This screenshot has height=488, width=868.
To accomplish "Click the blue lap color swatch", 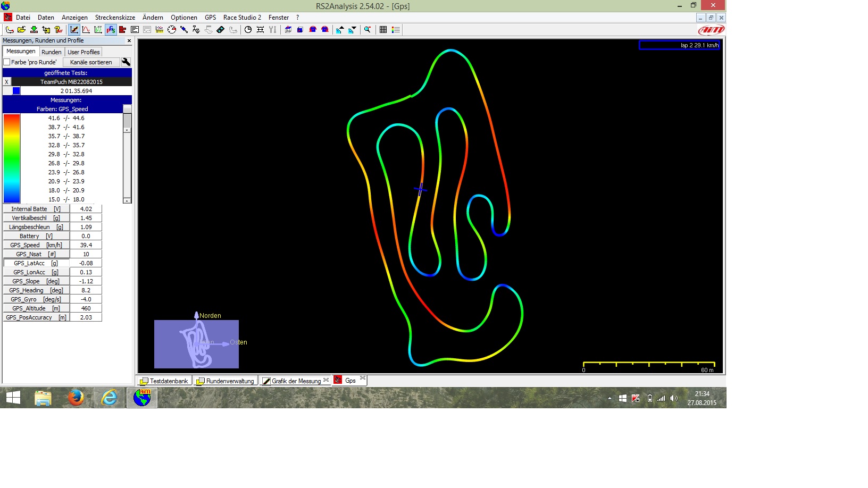I will click(x=16, y=91).
